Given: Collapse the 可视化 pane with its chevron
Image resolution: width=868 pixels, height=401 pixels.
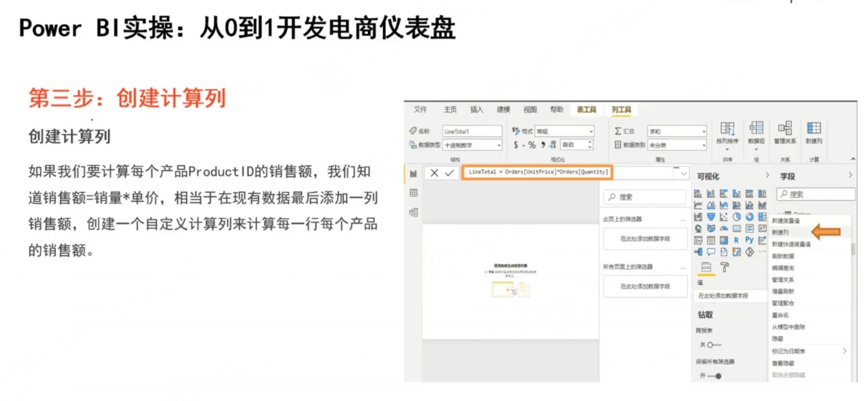Looking at the screenshot, I should pyautogui.click(x=767, y=175).
